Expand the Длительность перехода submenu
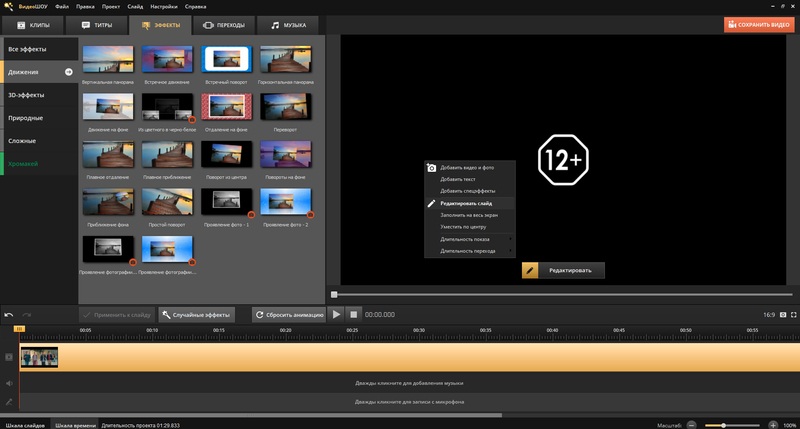Screen dimensions: 800x429 (469, 250)
